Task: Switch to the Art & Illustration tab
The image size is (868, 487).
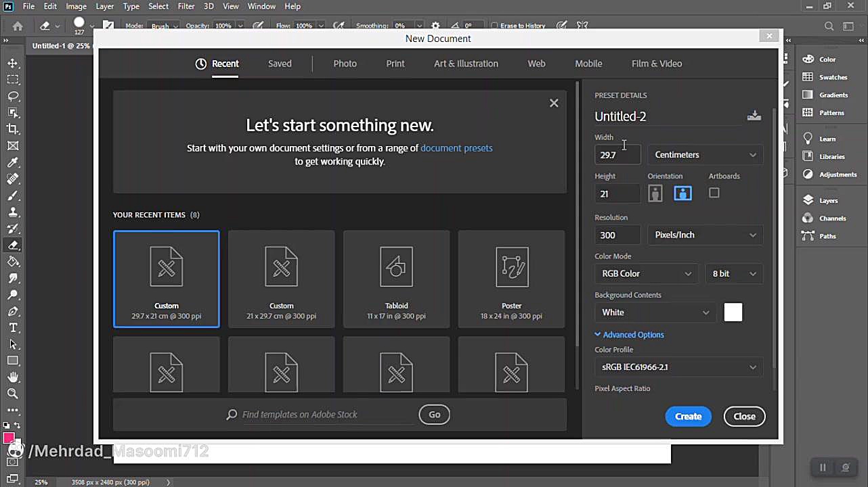Action: click(466, 64)
